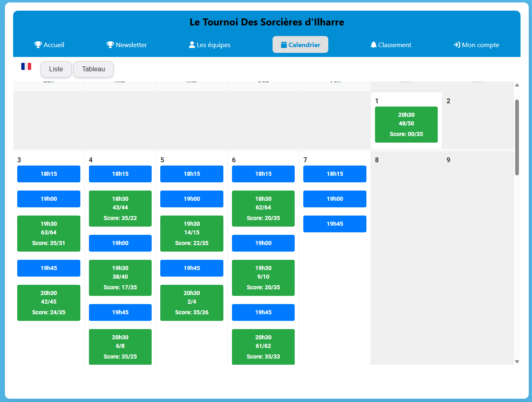Click the login arrow icon for Mon compte
The image size is (532, 402).
point(457,45)
